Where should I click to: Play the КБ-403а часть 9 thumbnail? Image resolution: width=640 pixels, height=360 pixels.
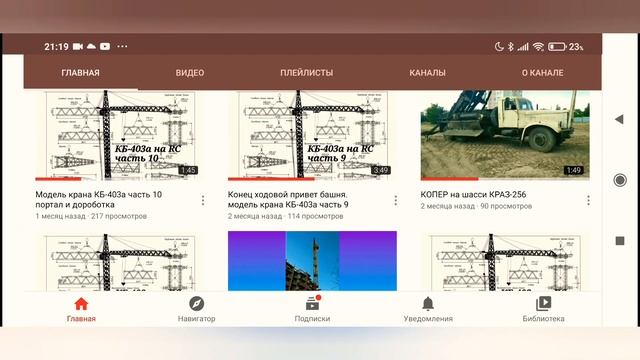(312, 135)
